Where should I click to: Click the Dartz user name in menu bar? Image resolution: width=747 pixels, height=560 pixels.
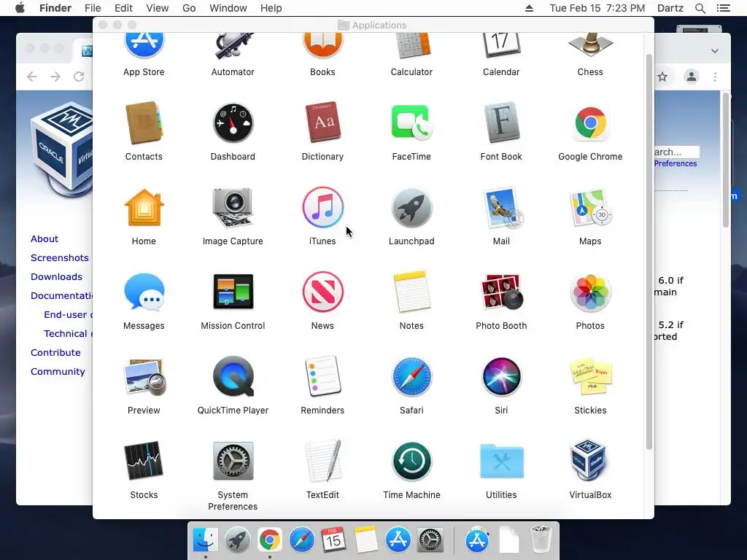pos(670,8)
